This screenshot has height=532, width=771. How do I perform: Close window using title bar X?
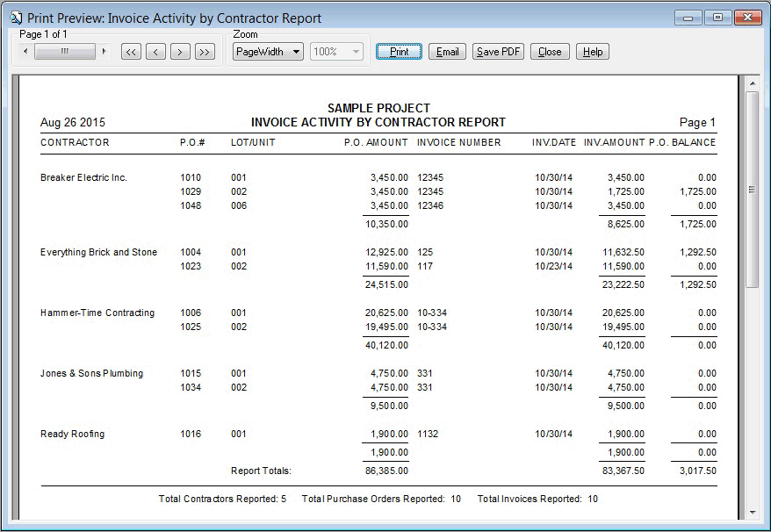click(748, 18)
